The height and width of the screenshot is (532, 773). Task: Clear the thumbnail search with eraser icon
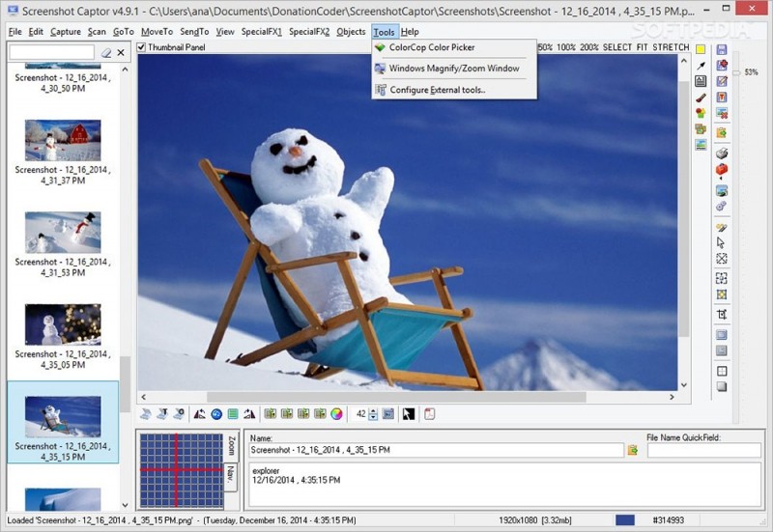[106, 52]
